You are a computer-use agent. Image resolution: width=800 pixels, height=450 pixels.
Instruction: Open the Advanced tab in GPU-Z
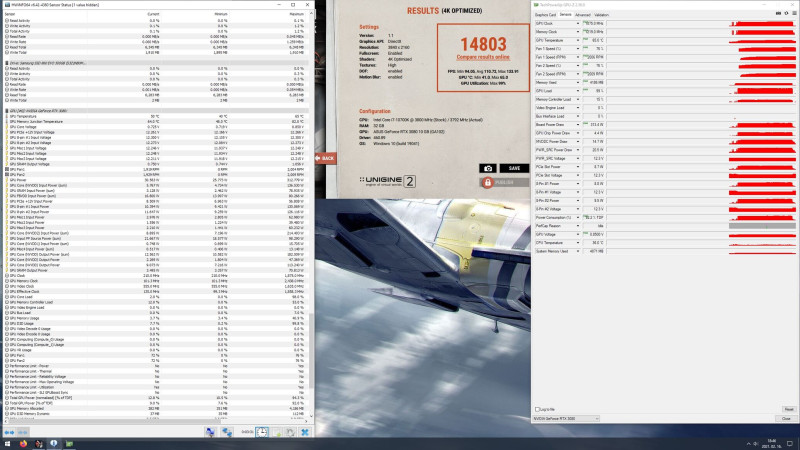point(583,15)
